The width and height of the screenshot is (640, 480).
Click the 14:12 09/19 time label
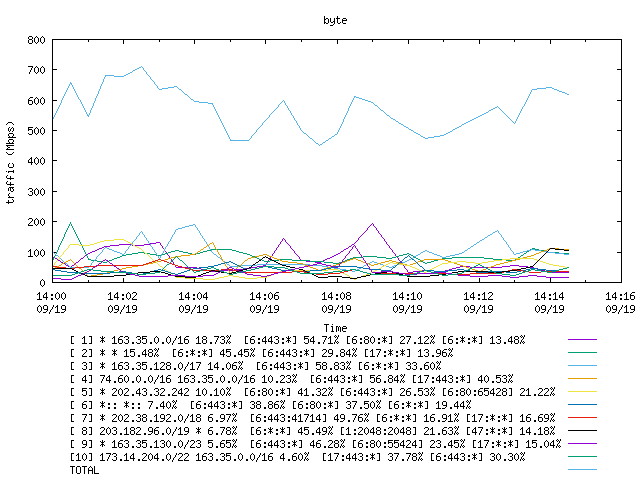point(478,302)
